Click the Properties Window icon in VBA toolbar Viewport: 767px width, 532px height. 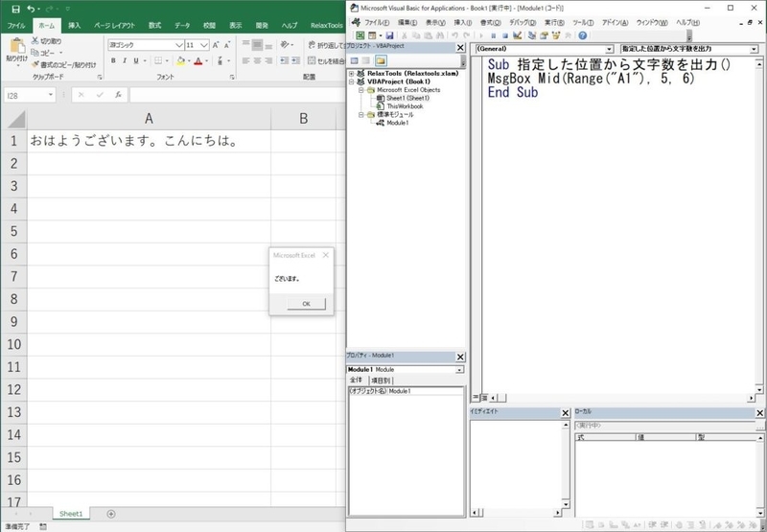pos(544,35)
